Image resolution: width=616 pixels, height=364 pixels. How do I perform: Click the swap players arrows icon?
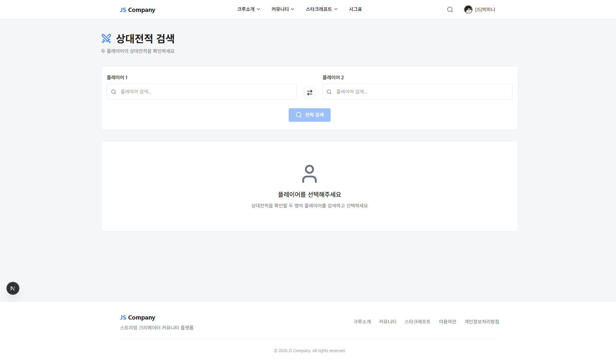tap(310, 93)
